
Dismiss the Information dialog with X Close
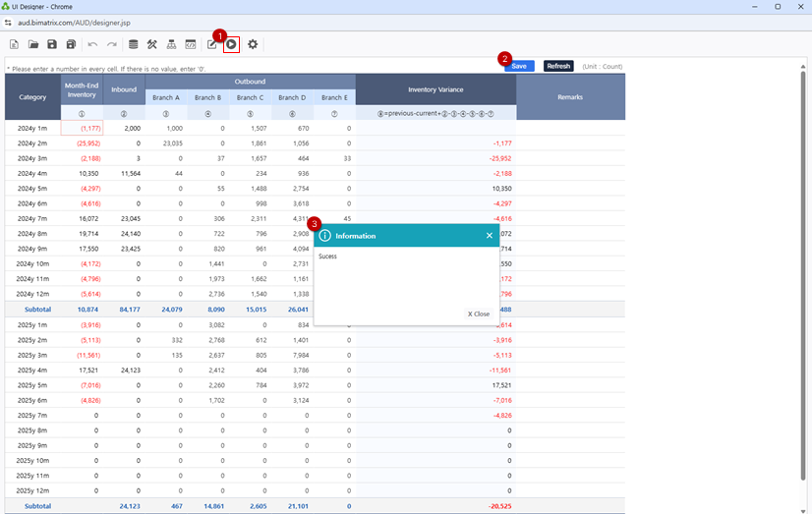pos(478,314)
